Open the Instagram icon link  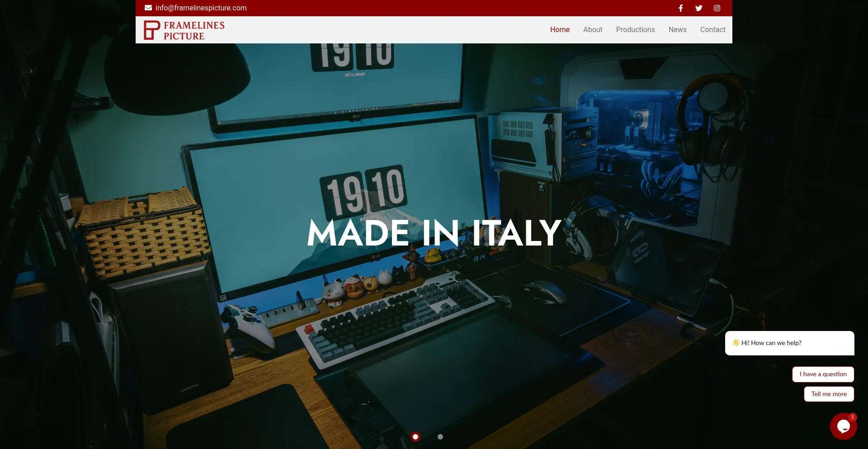[717, 8]
